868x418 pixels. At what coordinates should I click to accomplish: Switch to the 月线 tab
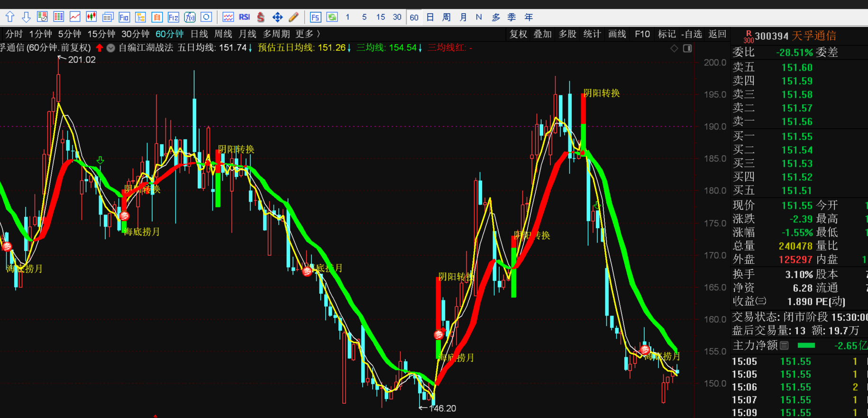pos(247,34)
